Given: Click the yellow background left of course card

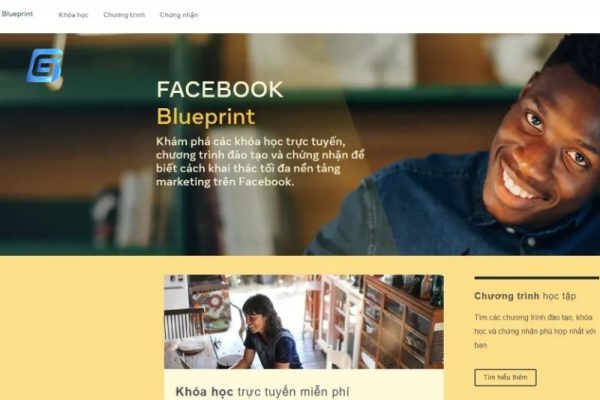Looking at the screenshot, I should click(x=82, y=329).
